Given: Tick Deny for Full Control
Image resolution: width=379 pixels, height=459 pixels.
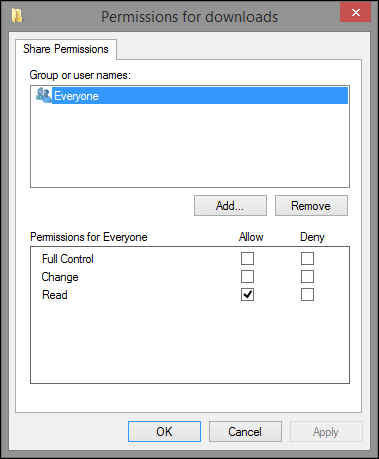Looking at the screenshot, I should [x=307, y=259].
